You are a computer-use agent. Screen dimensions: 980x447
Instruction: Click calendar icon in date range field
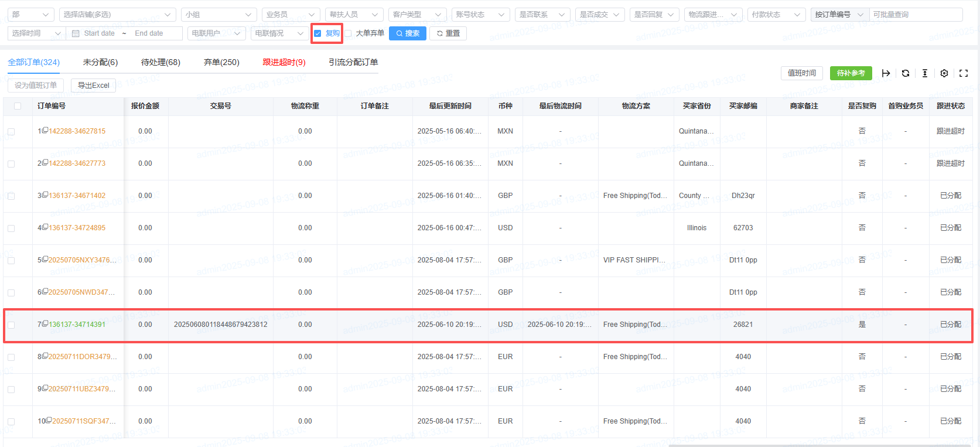point(76,33)
